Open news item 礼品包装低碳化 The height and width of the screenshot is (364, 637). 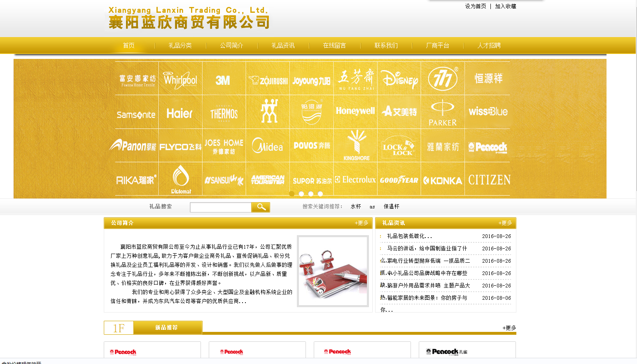coord(410,236)
